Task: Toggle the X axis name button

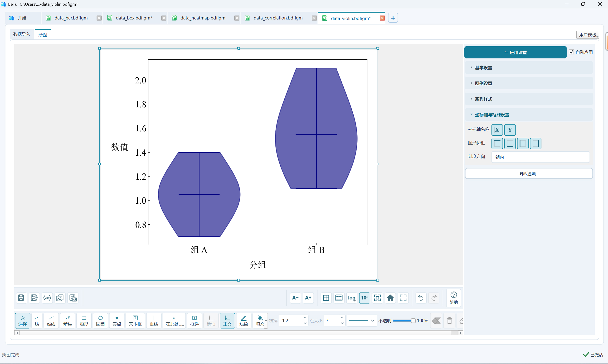Action: (x=497, y=130)
